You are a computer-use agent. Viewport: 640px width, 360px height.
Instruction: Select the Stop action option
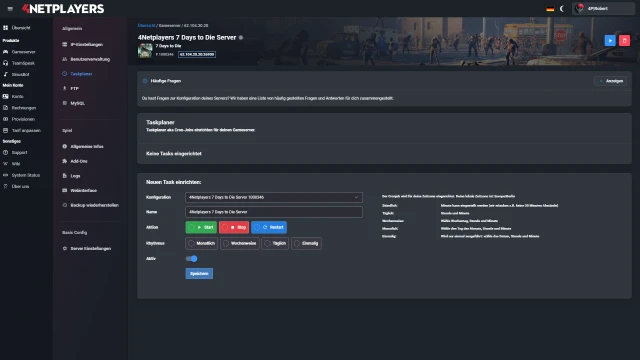click(234, 227)
